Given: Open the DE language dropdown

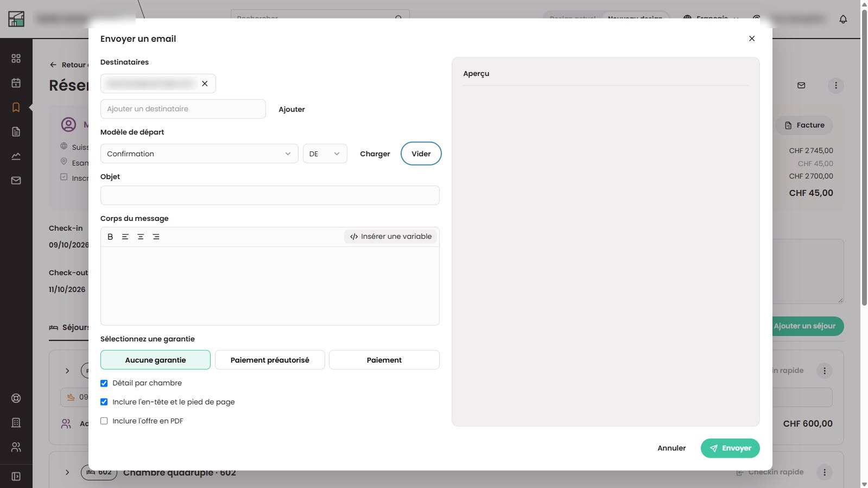Looking at the screenshot, I should (x=325, y=154).
